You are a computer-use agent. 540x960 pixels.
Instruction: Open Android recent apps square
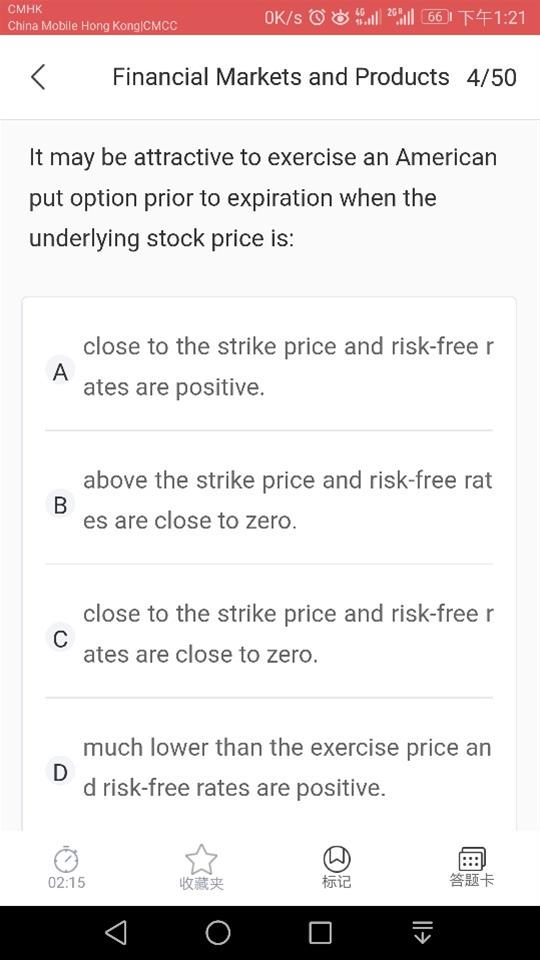320,933
